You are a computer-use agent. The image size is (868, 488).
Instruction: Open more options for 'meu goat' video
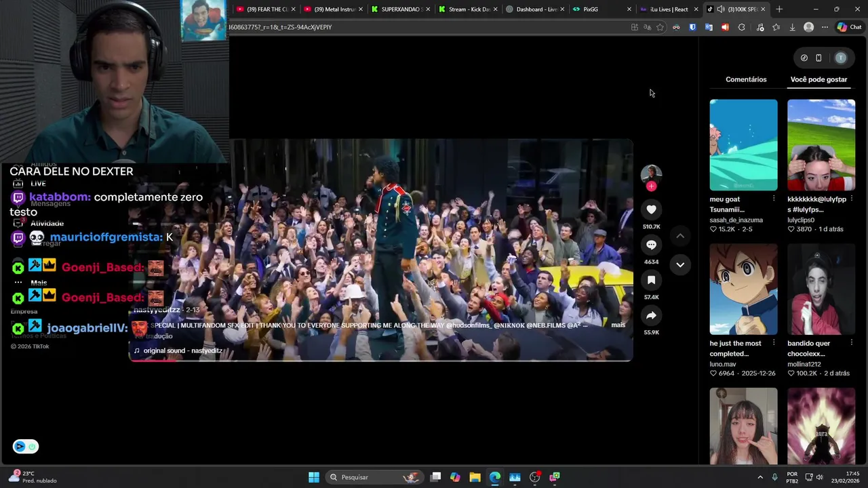click(774, 199)
